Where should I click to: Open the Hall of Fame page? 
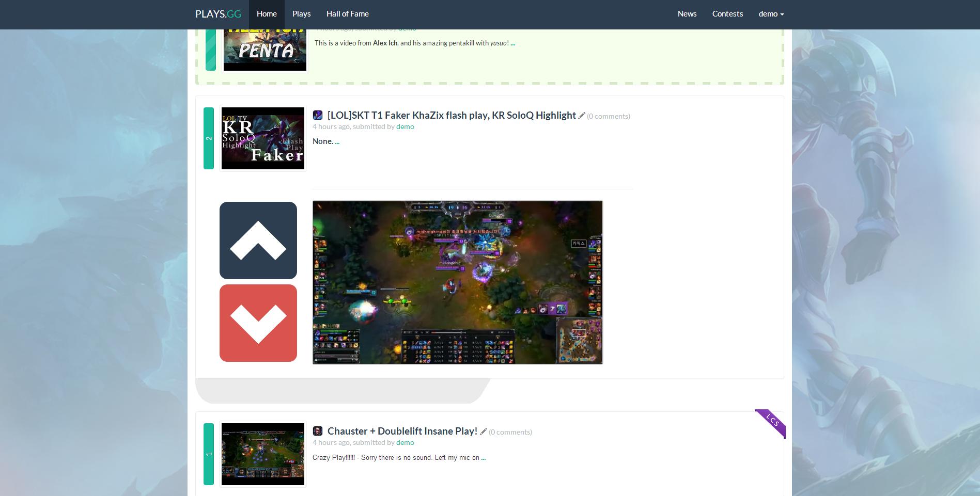[x=347, y=14]
